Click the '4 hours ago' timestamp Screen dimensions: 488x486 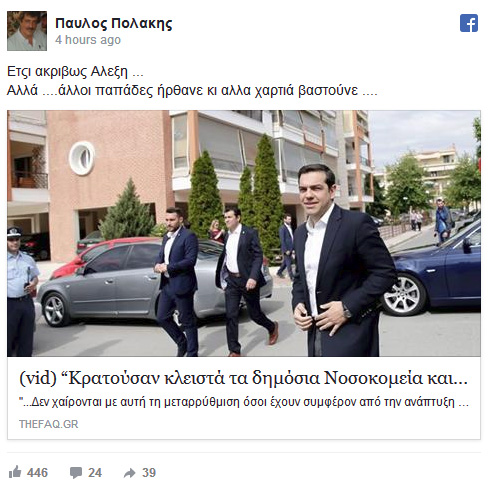(88, 40)
